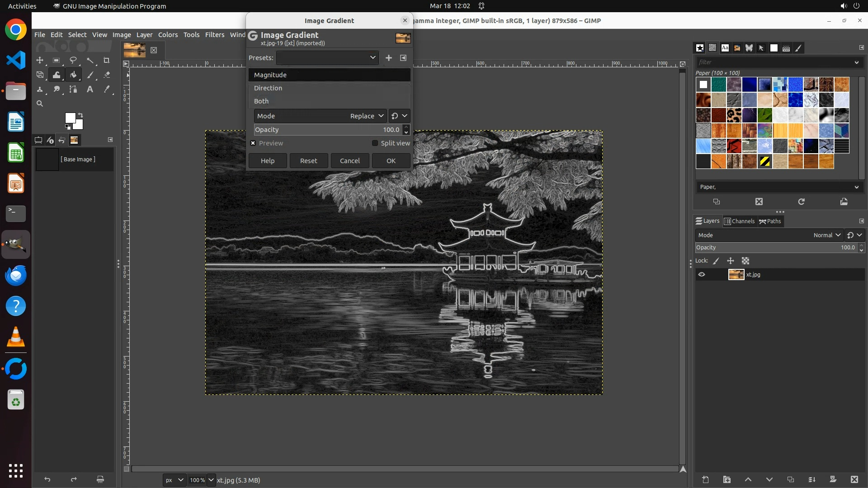Select the Crop tool
Image resolution: width=868 pixels, height=488 pixels.
pyautogui.click(x=107, y=61)
